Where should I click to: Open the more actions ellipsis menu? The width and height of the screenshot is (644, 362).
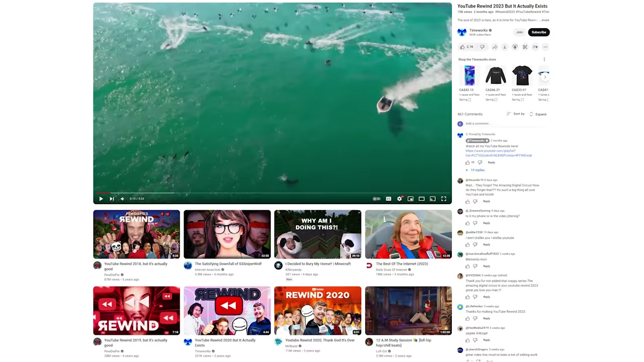[545, 47]
